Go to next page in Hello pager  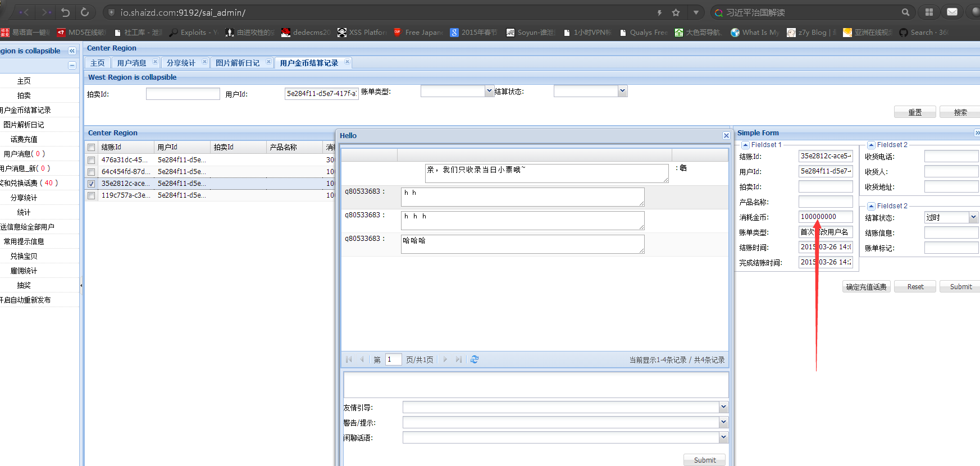click(445, 359)
